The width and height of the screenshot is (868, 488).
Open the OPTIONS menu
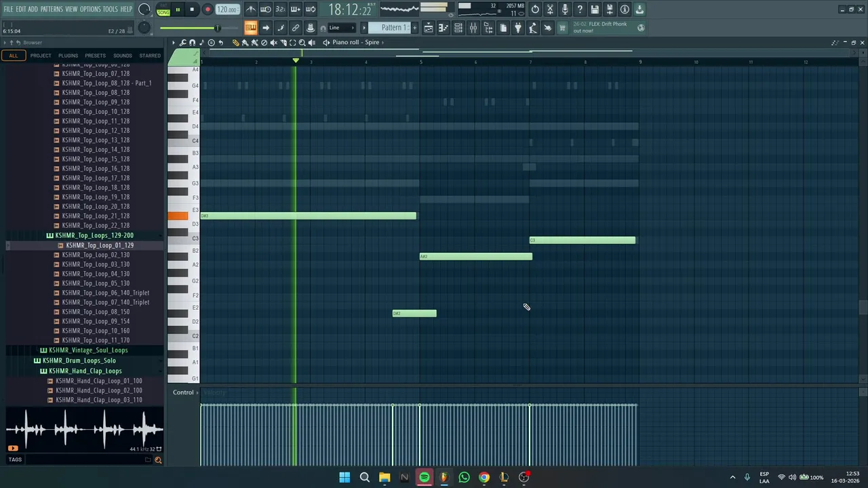(x=90, y=9)
